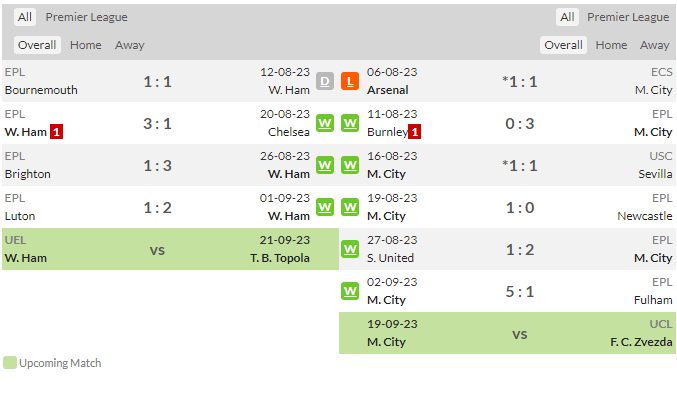
Task: Open the W. Ham vs T. B. Topola upcoming match
Action: point(171,249)
